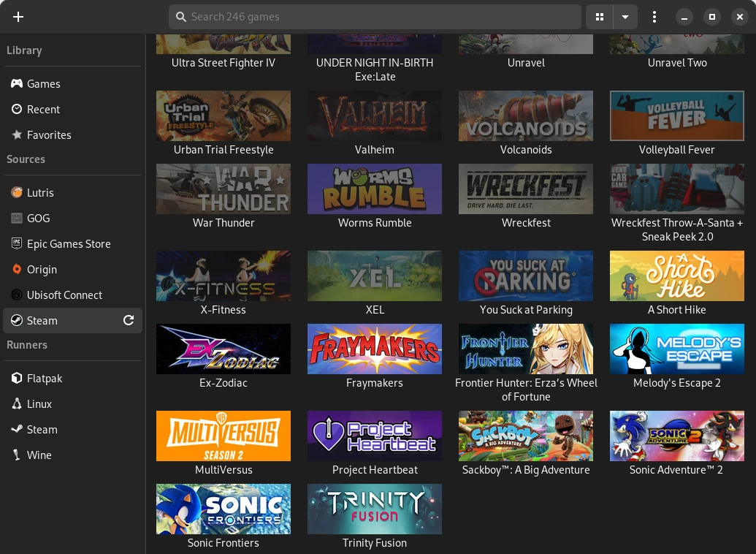Screen dimensions: 756x554
Task: Select the Wreckfest banner
Action: coord(526,189)
